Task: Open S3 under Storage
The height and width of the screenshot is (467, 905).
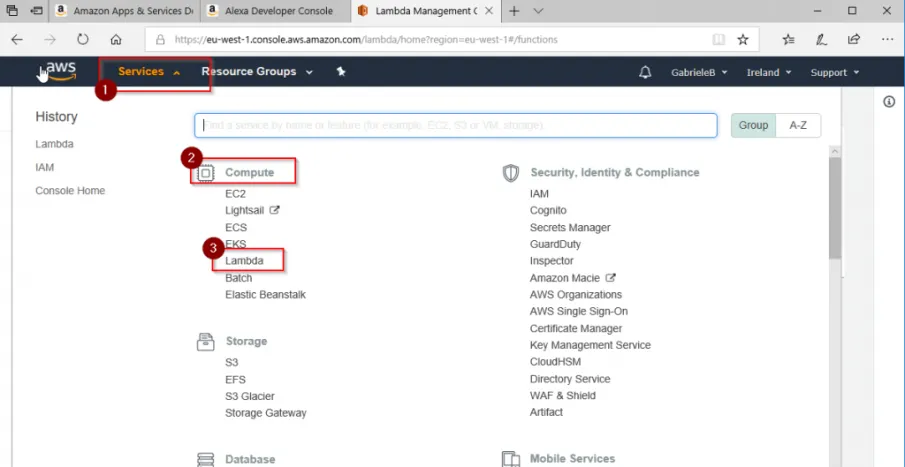Action: coord(231,363)
